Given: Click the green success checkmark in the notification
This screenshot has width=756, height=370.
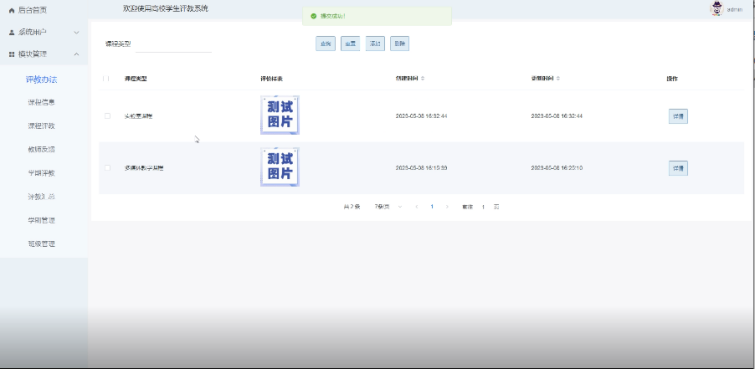Looking at the screenshot, I should [x=314, y=16].
